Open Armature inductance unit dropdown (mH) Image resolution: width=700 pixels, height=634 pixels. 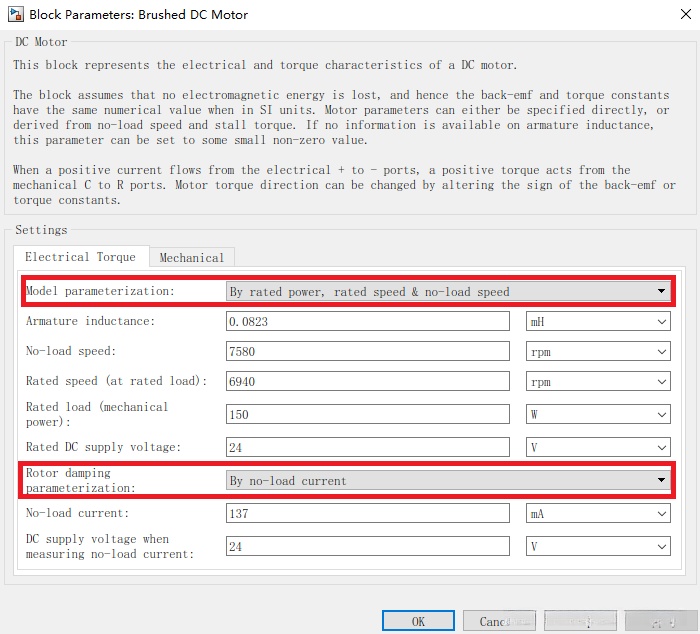pos(598,321)
